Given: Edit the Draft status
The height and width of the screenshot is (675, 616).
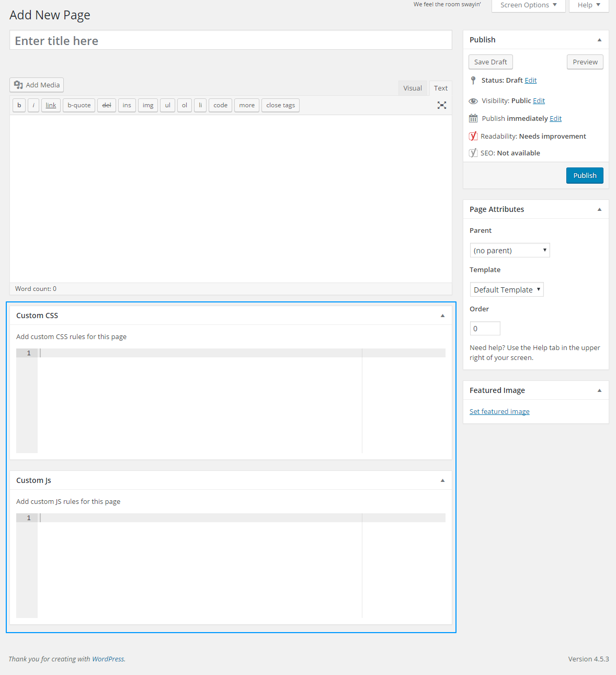Looking at the screenshot, I should pos(531,80).
